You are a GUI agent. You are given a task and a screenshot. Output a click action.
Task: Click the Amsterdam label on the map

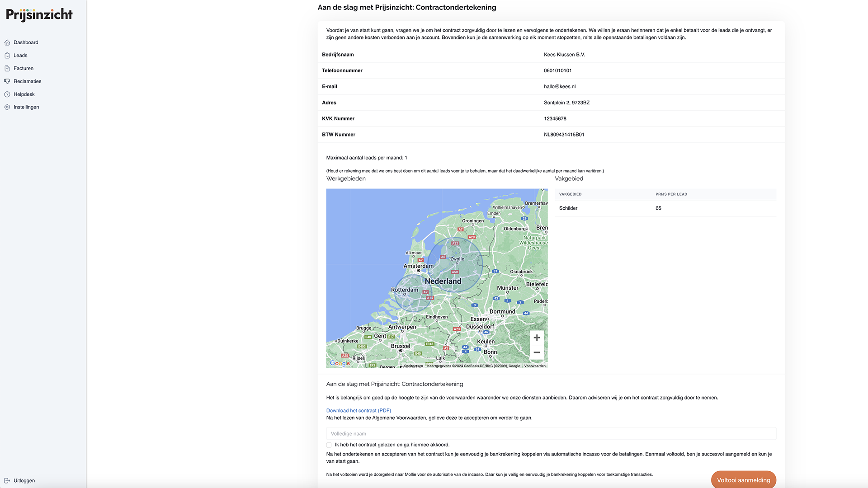(418, 266)
